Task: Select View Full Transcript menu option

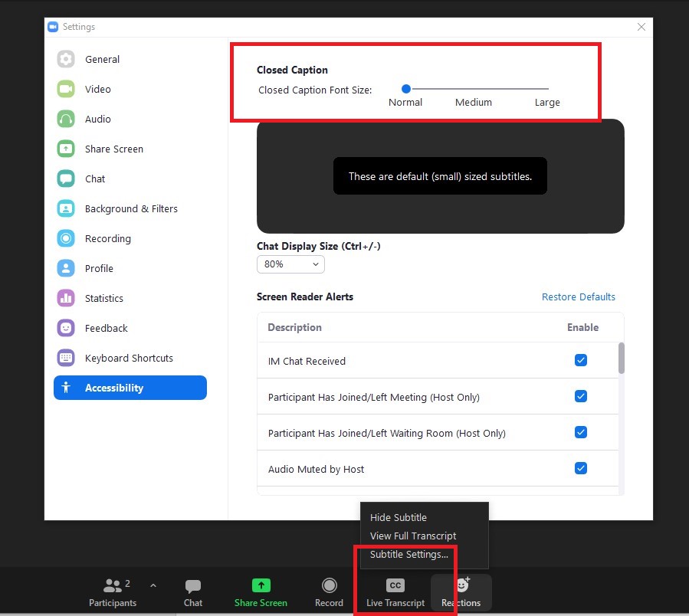Action: click(x=413, y=536)
